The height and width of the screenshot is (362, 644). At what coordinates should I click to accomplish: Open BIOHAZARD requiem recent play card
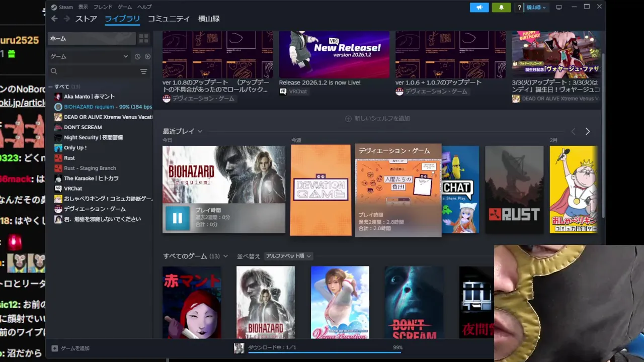(224, 190)
